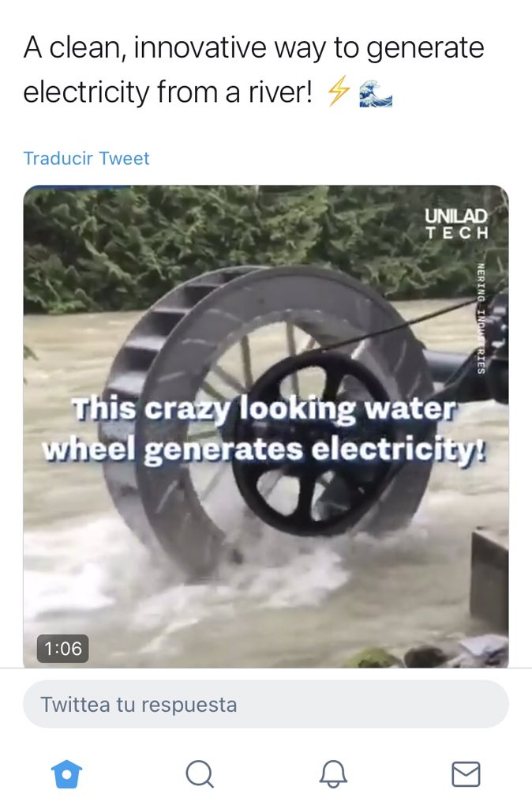Click the Traducir Tweet link
The image size is (532, 809).
pyautogui.click(x=87, y=158)
